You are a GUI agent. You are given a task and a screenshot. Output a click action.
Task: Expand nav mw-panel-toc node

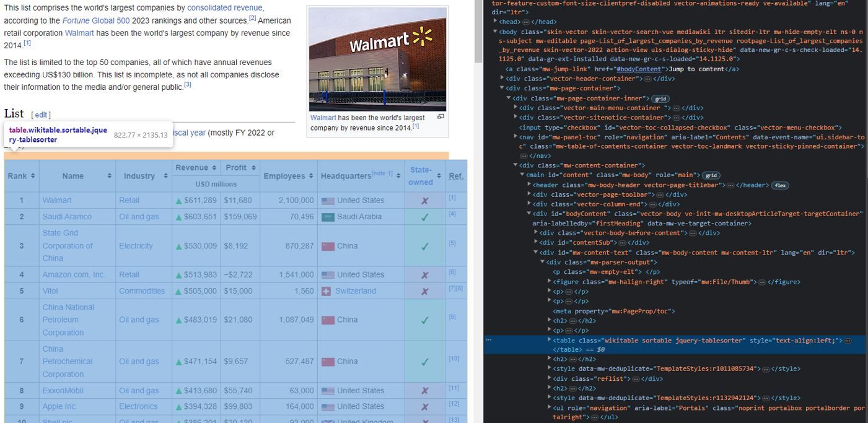515,137
